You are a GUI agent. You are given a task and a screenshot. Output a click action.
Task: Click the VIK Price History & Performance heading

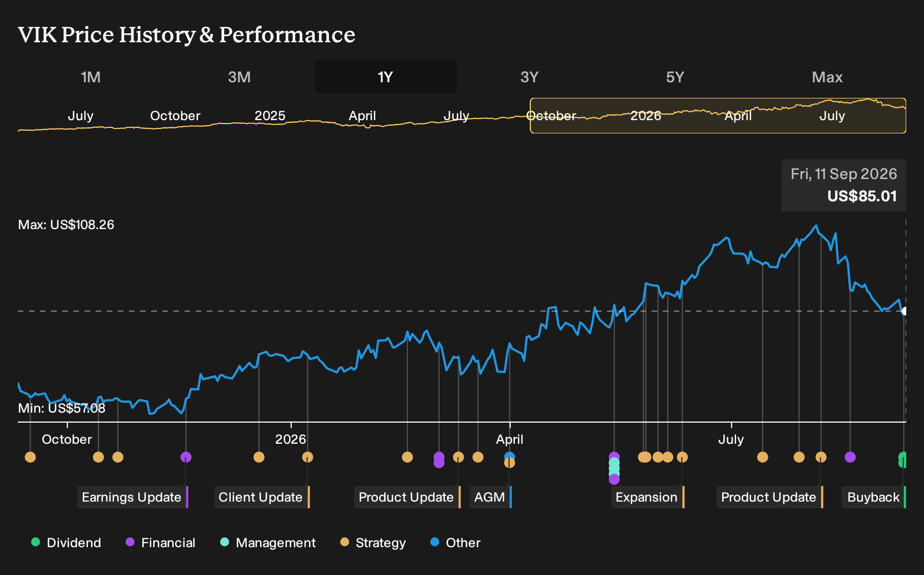(x=187, y=34)
